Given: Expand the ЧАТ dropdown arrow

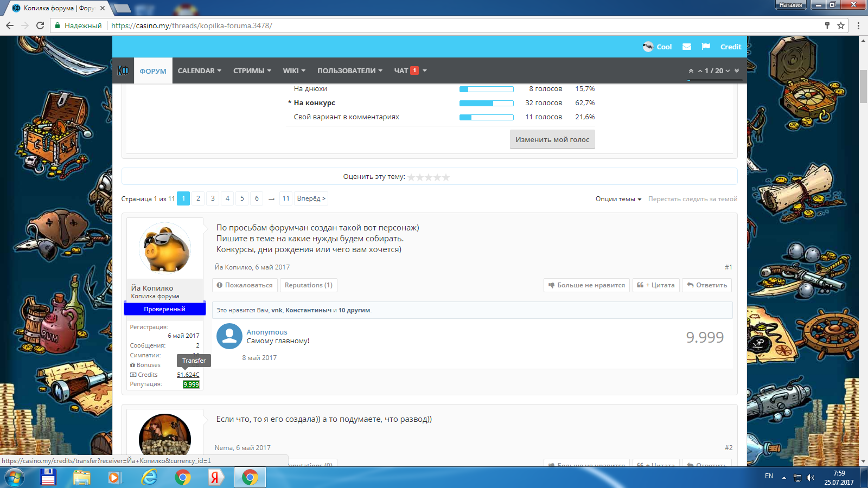Looking at the screenshot, I should click(x=425, y=70).
